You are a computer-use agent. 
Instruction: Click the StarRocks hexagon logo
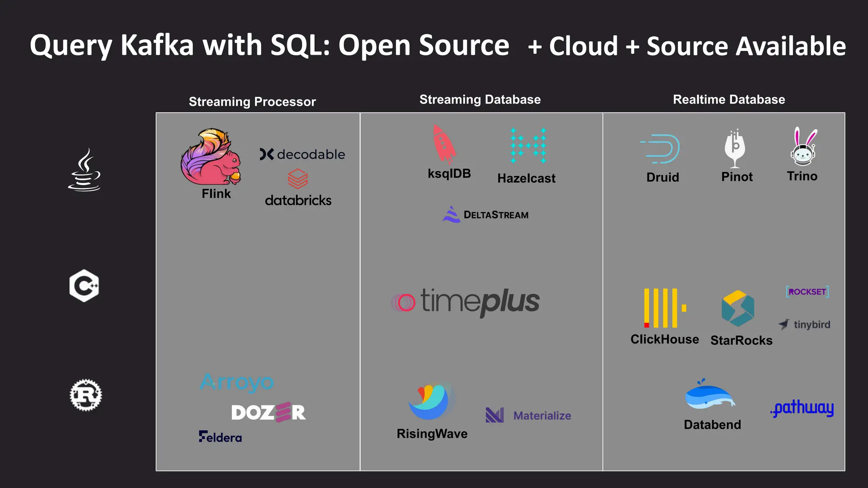tap(737, 308)
